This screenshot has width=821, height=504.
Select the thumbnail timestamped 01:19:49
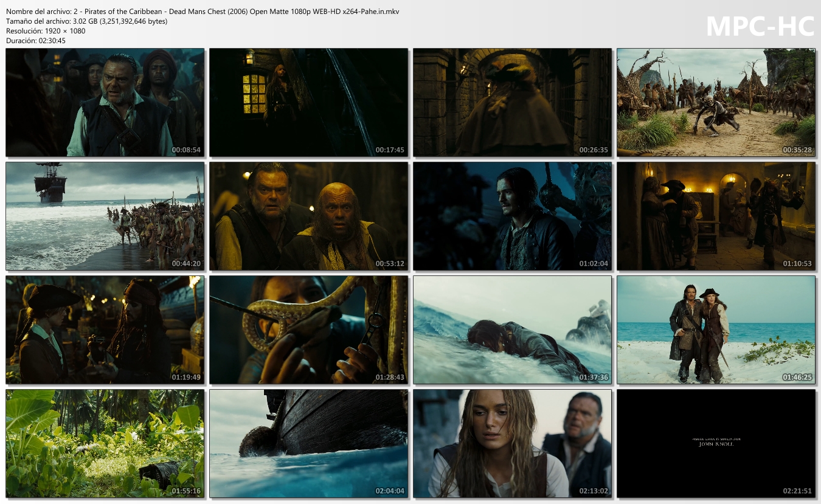point(105,330)
